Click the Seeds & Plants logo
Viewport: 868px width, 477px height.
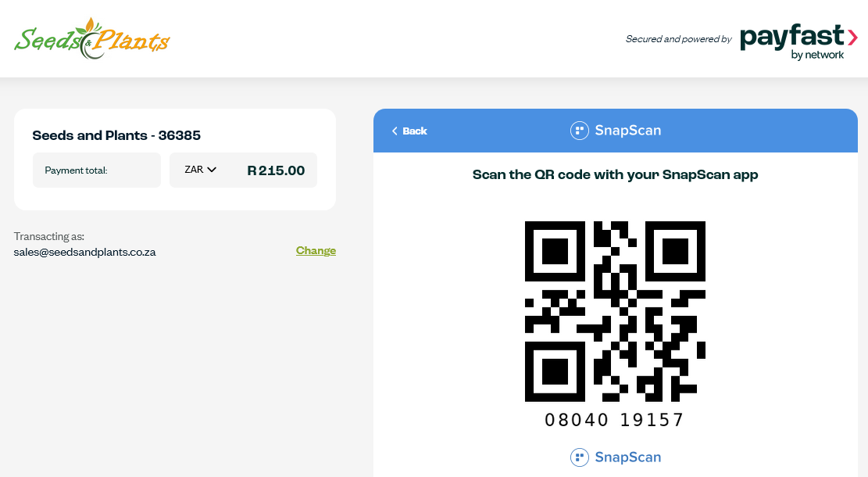92,39
